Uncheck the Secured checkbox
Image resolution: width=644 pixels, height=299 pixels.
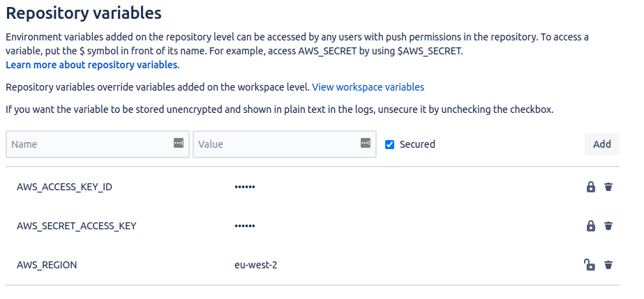[389, 144]
